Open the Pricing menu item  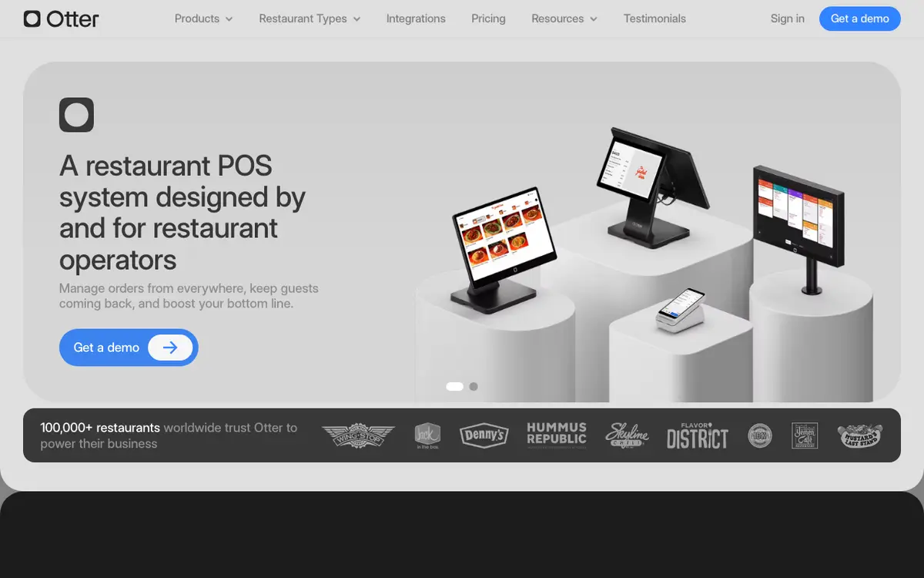point(488,18)
